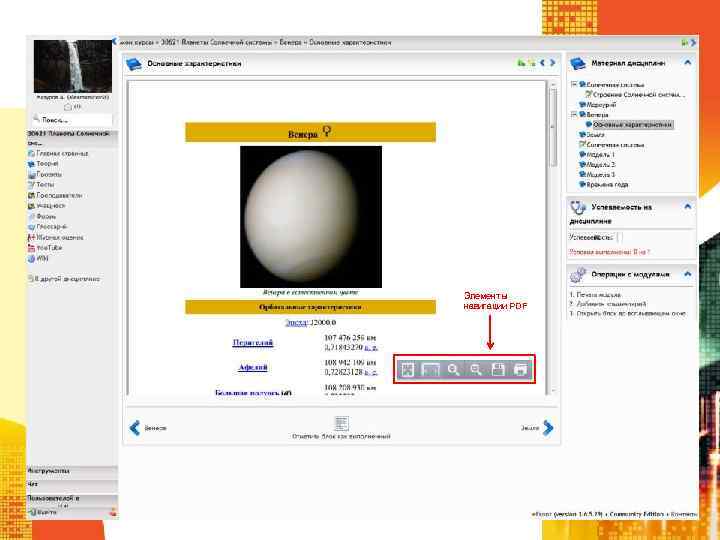Click the green icon in block header
The height and width of the screenshot is (540, 720).
click(x=521, y=63)
